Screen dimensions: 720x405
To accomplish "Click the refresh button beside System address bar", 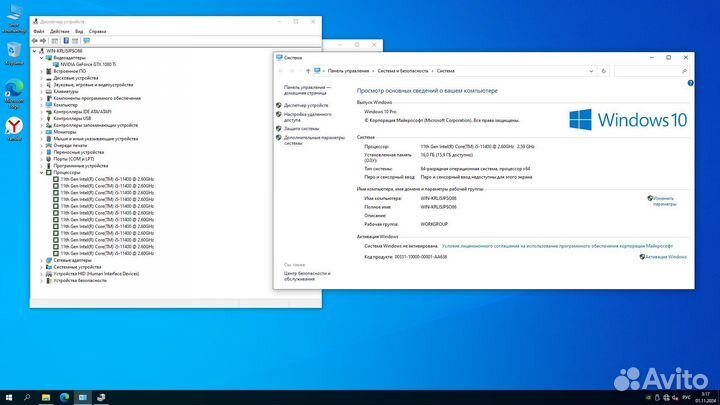I will (603, 71).
